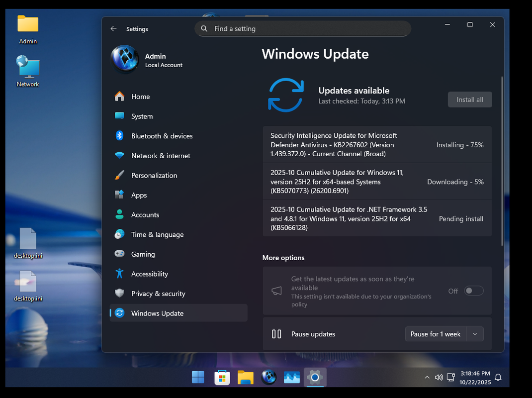Show hidden tray icons chevron

[427, 378]
